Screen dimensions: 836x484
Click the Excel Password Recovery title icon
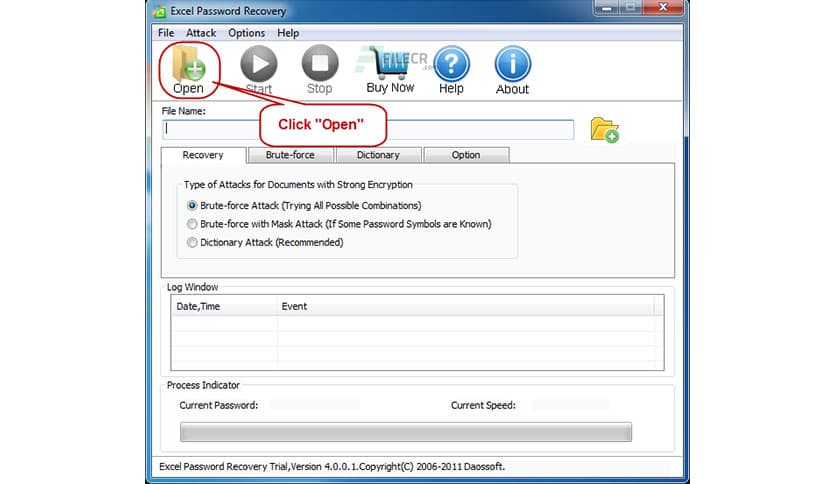(x=159, y=11)
